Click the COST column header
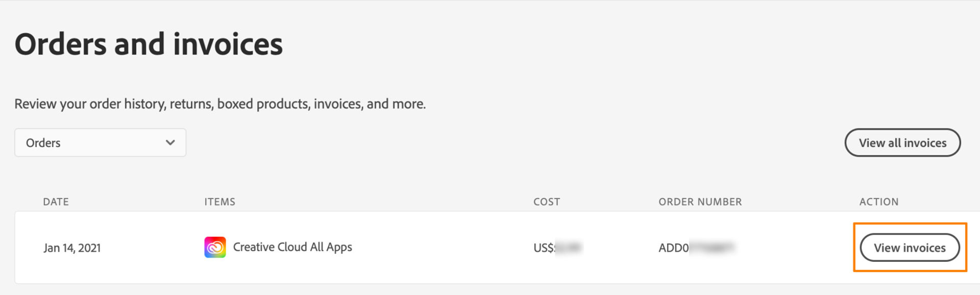980x295 pixels. coord(547,202)
